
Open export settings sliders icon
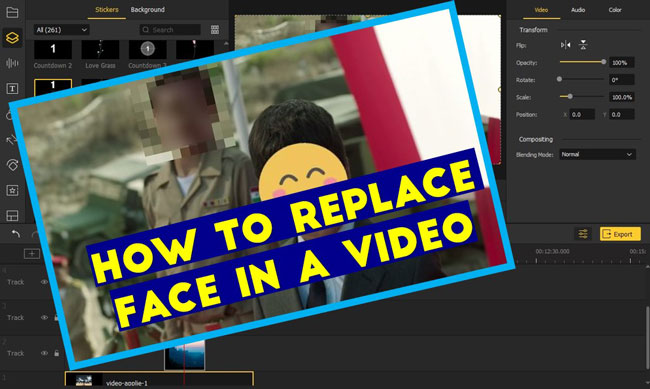click(x=583, y=234)
